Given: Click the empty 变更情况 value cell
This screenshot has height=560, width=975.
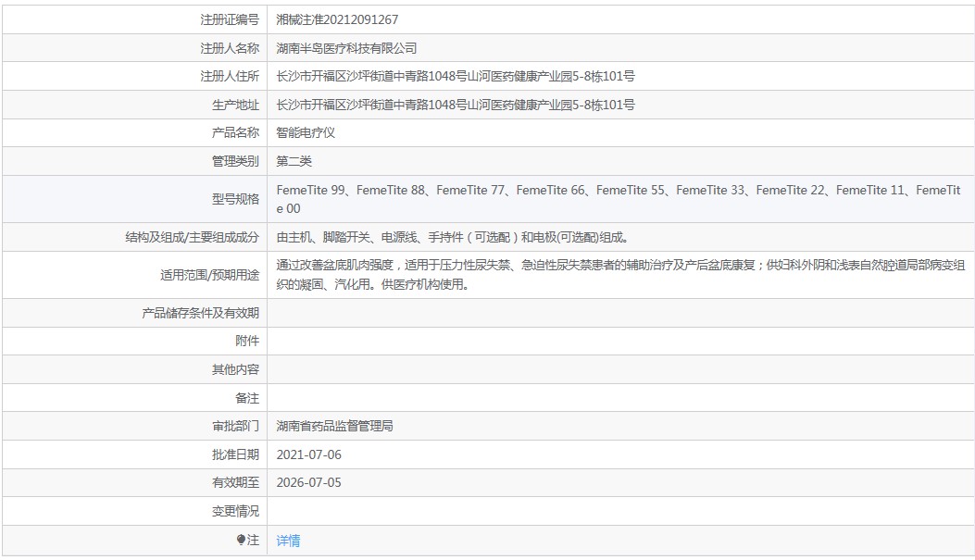Looking at the screenshot, I should coord(620,512).
